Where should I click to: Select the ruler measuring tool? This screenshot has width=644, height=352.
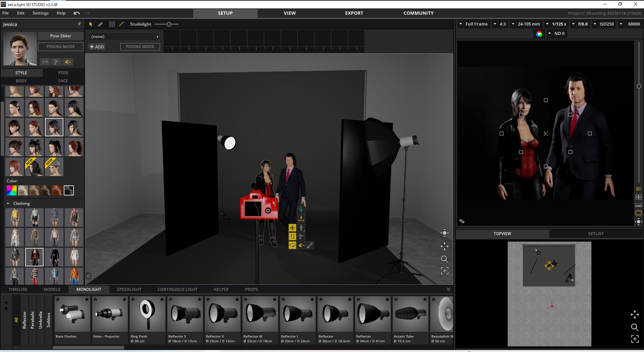(x=100, y=24)
